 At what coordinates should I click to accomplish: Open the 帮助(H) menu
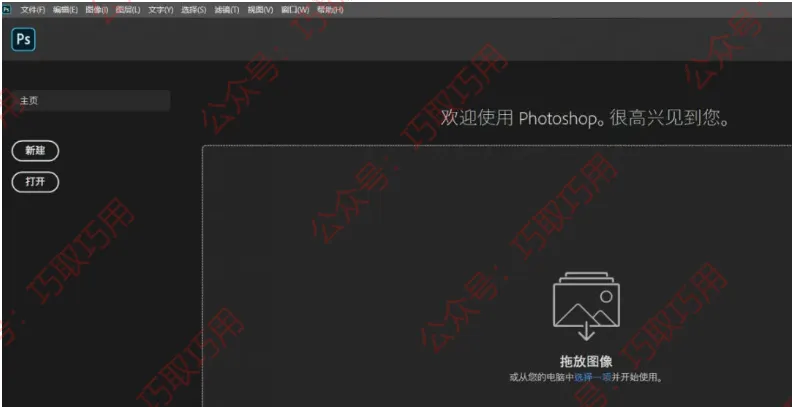pos(330,10)
